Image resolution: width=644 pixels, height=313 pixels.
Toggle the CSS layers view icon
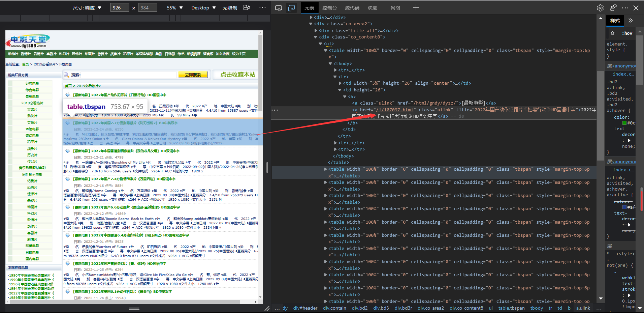point(613,33)
